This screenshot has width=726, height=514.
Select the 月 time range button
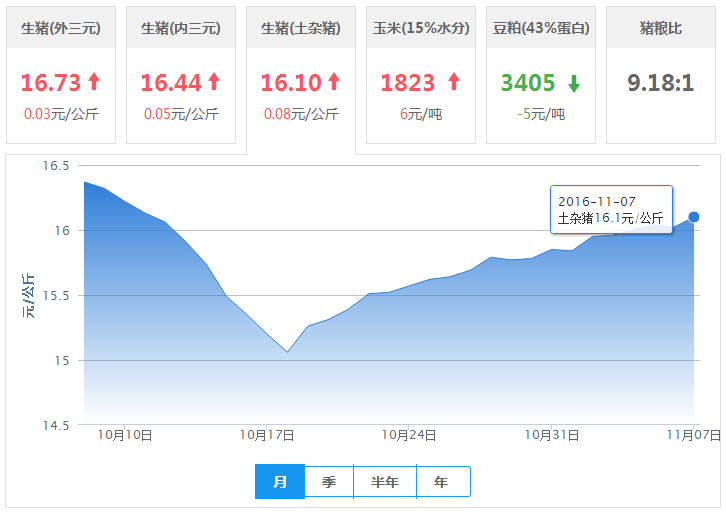click(x=280, y=482)
